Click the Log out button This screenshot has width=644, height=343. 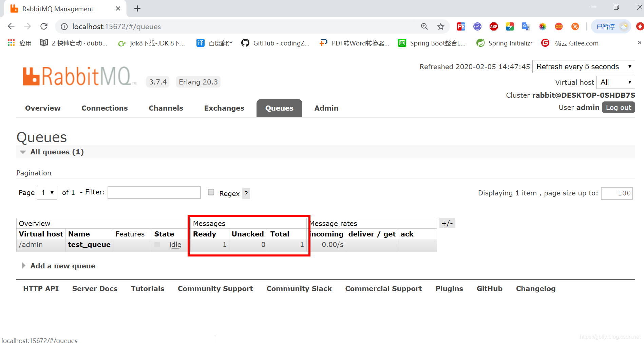[618, 108]
